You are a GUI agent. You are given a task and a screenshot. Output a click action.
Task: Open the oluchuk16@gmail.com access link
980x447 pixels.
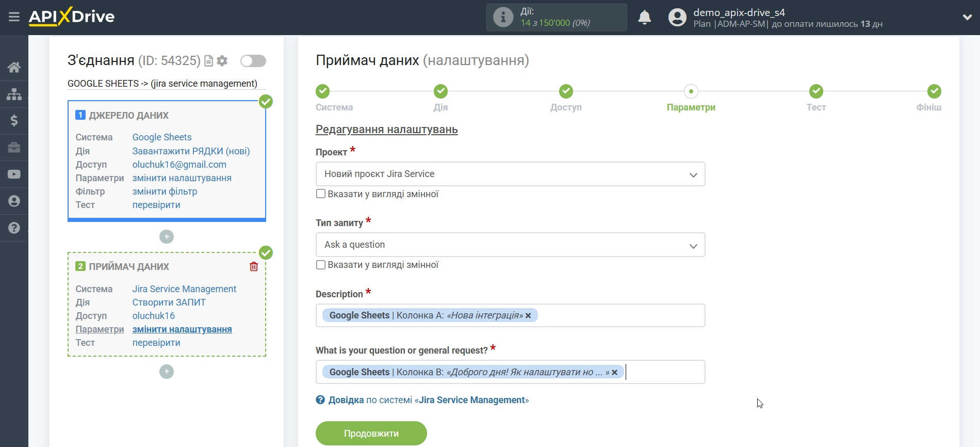(x=179, y=165)
